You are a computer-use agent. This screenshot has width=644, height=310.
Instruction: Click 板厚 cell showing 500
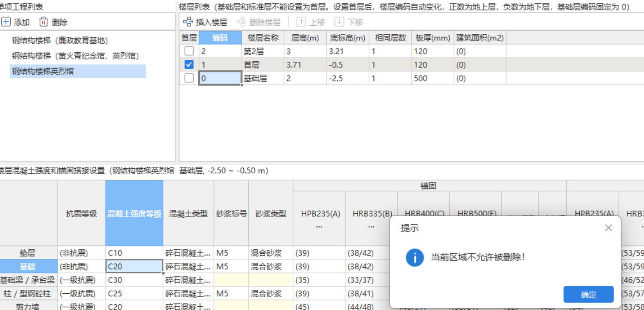click(x=433, y=79)
